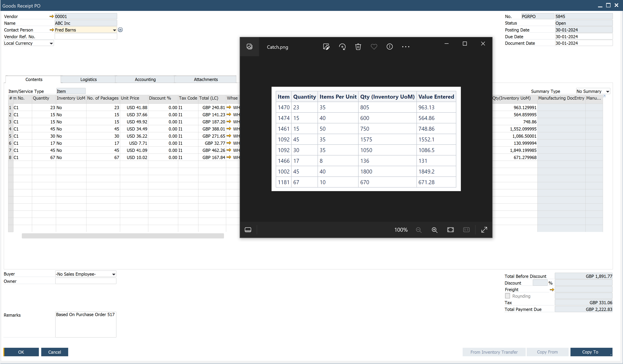This screenshot has width=623, height=364.
Task: Show file info for Catch.png
Action: coord(390,47)
